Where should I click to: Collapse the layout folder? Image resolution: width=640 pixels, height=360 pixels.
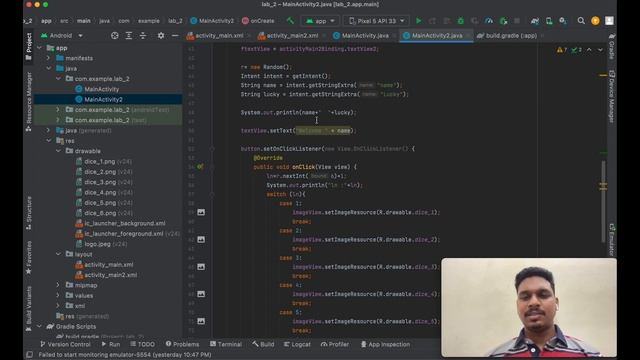coord(58,254)
